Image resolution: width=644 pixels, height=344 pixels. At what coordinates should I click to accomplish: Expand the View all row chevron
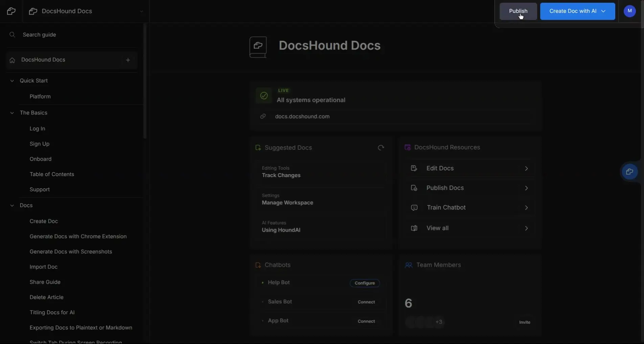tap(526, 228)
